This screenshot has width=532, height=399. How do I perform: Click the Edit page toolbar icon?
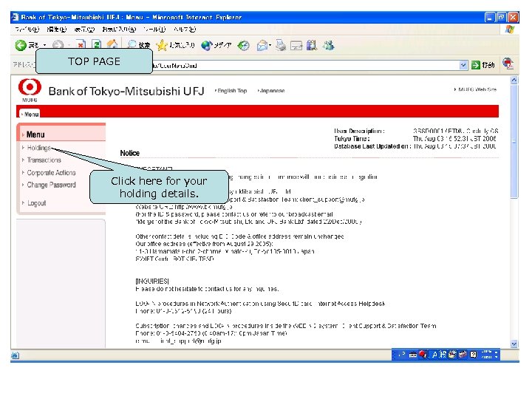(296, 46)
